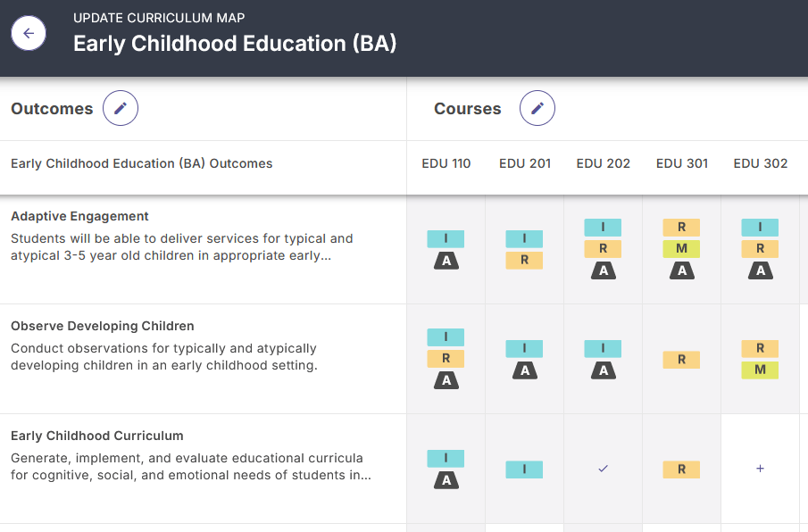The height and width of the screenshot is (532, 808).
Task: Select the EDU 110 column header
Action: click(446, 163)
